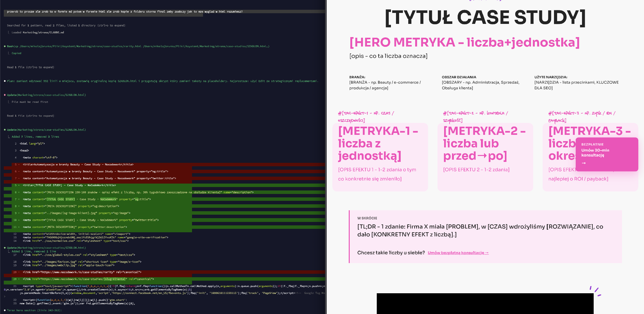Image resolution: width=644 pixels, height=314 pixels.
Task: Click the user prompt starting 'przerob to prosze'
Action: click(x=125, y=12)
